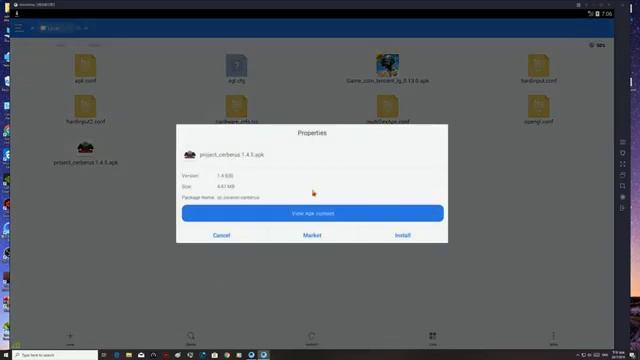This screenshot has width=640, height=360.
Task: Open Mail app from the Windows taskbar
Action: click(141, 355)
